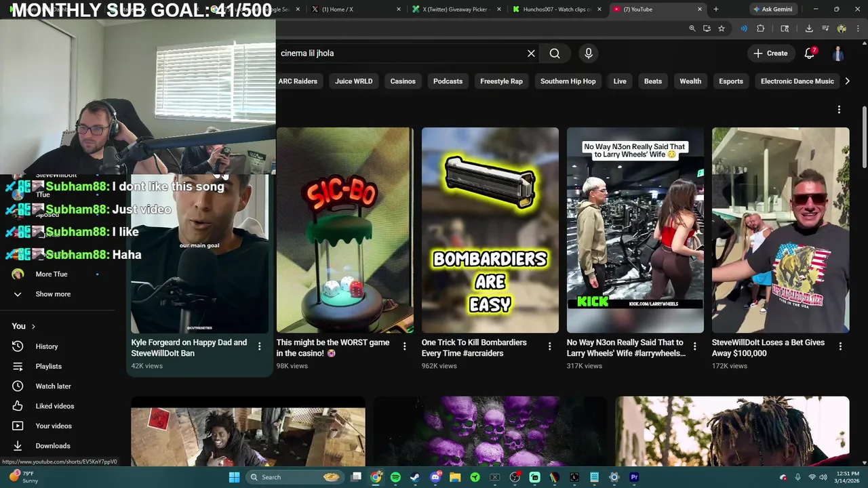868x488 pixels.
Task: Click the Create button
Action: [x=770, y=54]
